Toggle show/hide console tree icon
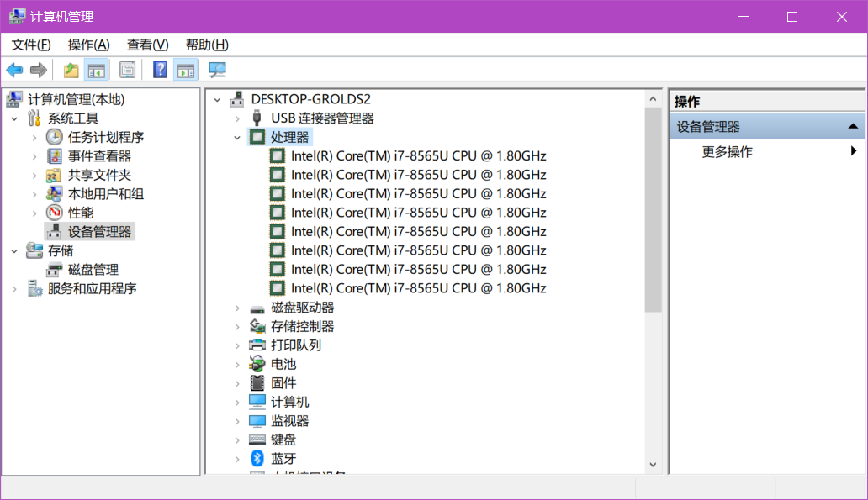 pos(97,71)
